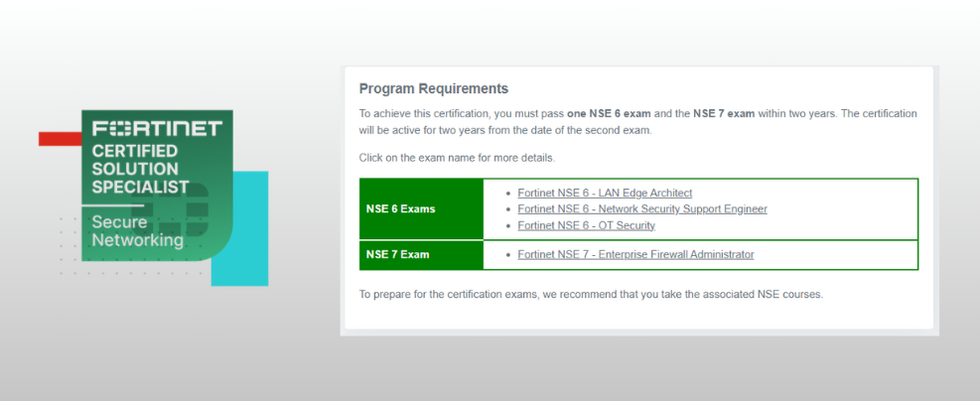Open the NSE 7 Enterprise Firewall Administrator link

pos(635,255)
